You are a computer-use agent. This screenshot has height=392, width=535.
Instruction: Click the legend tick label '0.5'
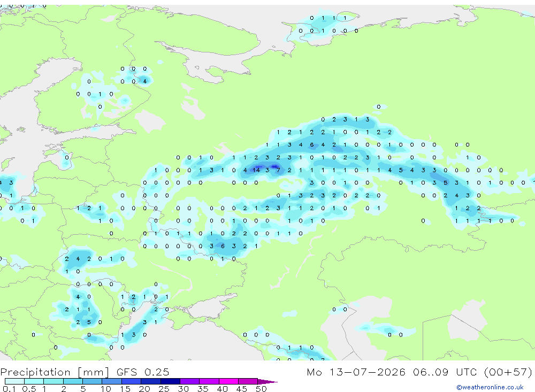(x=29, y=389)
